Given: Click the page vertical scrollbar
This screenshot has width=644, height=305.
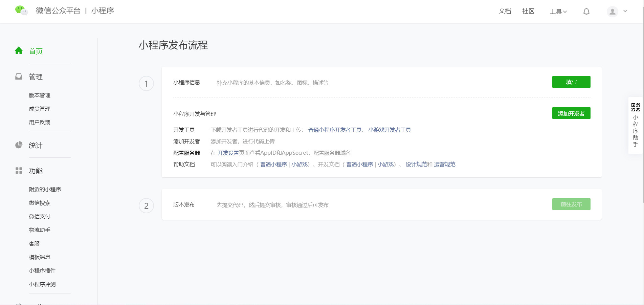Looking at the screenshot, I should 643,102.
